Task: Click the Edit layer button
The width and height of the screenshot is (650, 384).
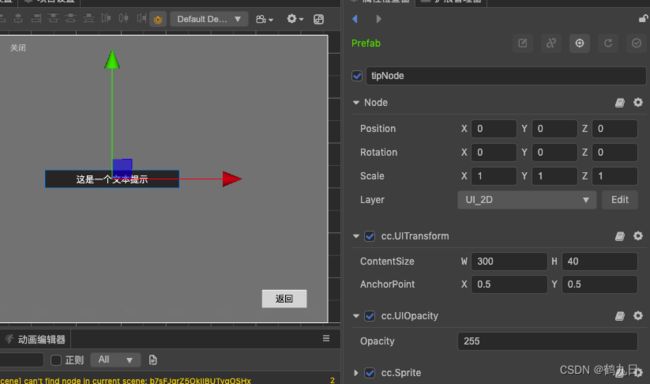Action: [619, 200]
